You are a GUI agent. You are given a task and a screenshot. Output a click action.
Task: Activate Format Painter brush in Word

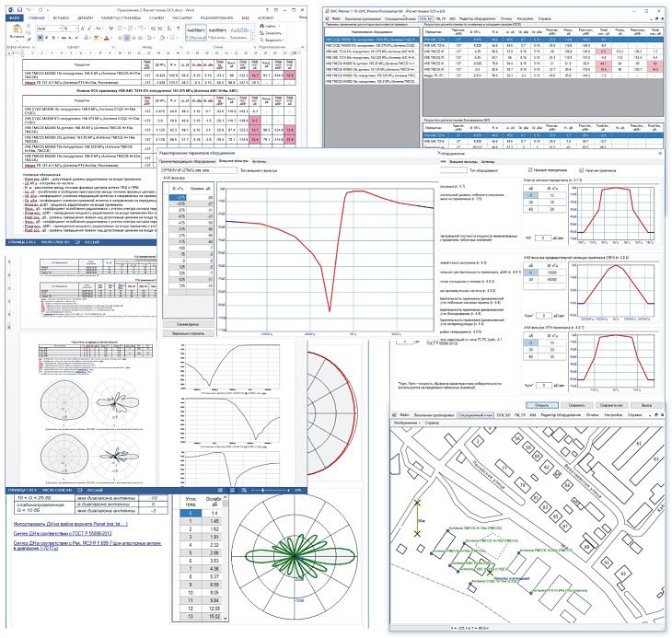click(x=29, y=39)
